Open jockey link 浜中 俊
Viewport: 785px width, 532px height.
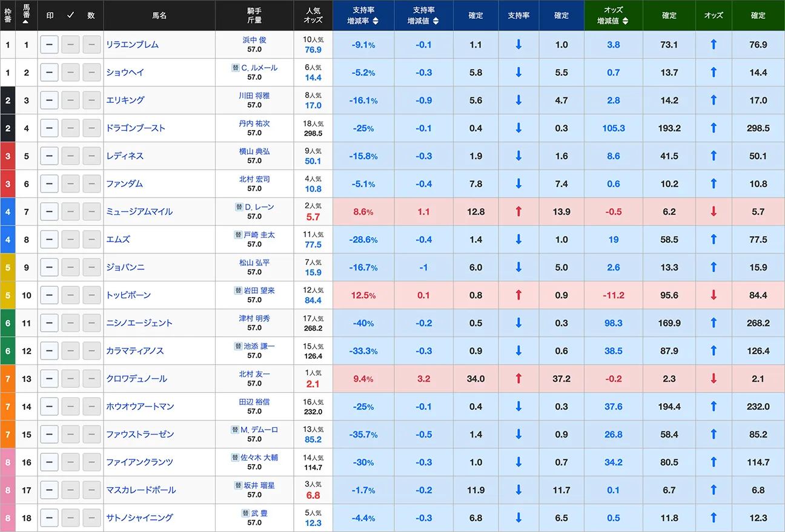pos(254,40)
